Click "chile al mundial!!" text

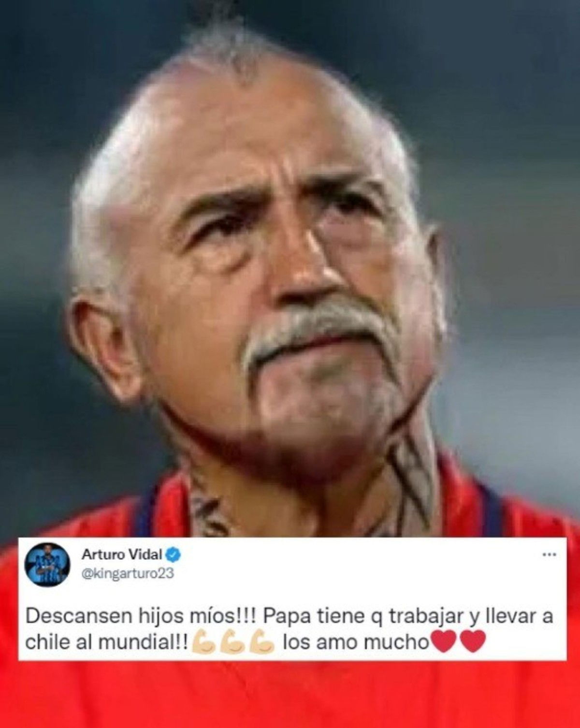click(x=107, y=642)
